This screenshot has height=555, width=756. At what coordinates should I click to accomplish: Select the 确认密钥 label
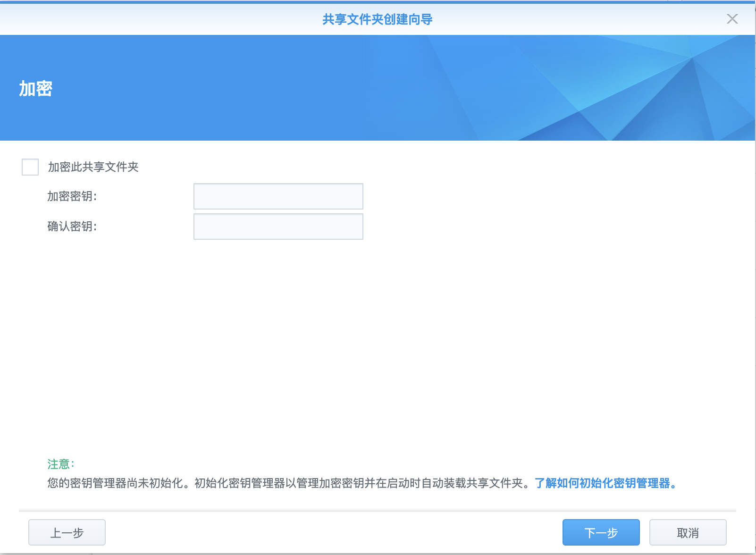click(72, 227)
